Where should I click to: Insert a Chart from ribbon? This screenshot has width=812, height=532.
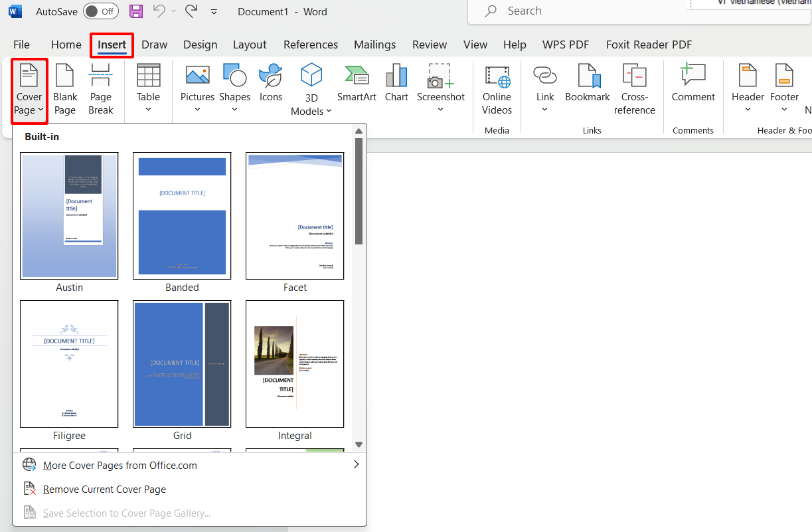click(396, 84)
